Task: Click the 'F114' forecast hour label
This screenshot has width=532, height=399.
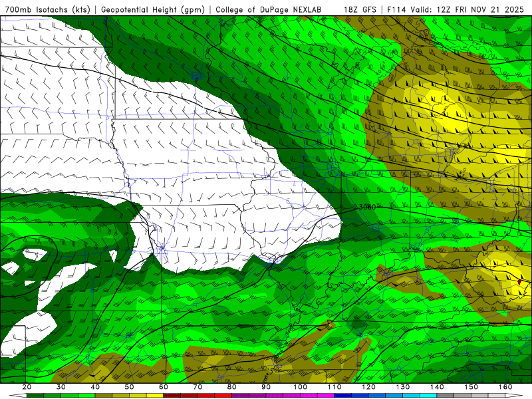Action: coord(396,9)
